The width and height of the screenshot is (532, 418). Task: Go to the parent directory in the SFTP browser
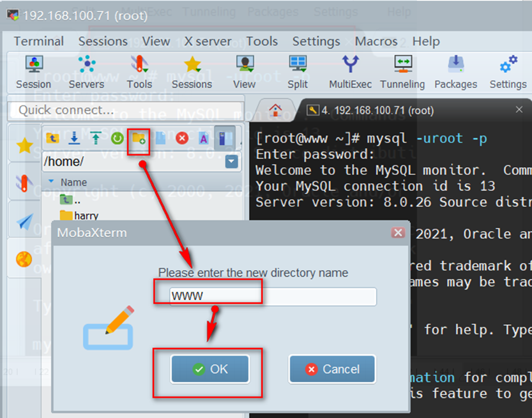[x=52, y=138]
